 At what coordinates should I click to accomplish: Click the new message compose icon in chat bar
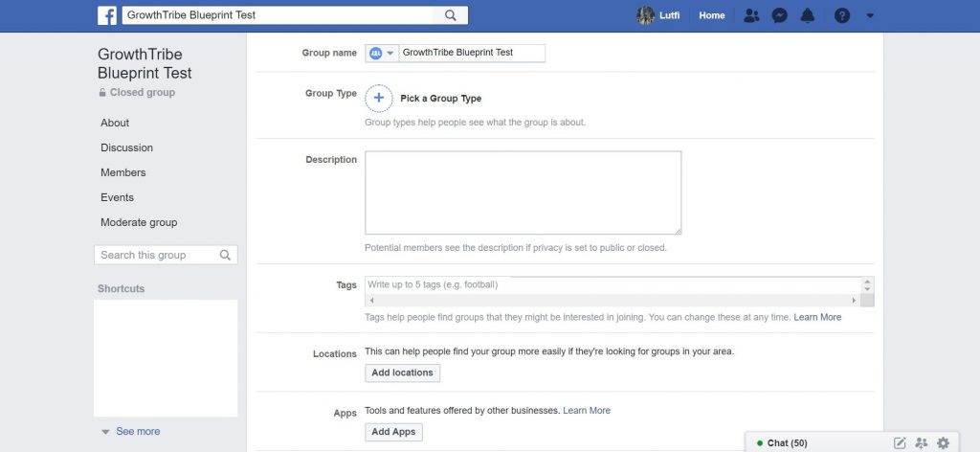tap(900, 443)
